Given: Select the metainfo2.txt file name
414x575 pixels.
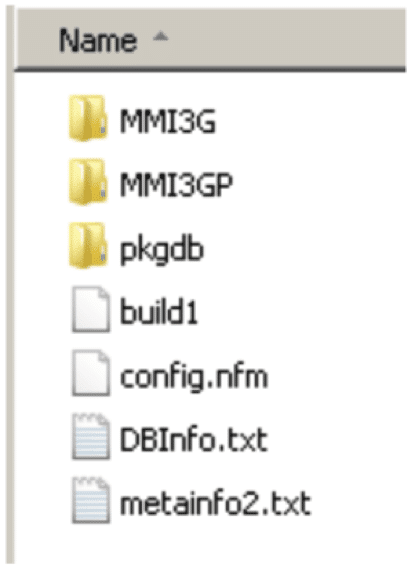Looking at the screenshot, I should (x=216, y=503).
